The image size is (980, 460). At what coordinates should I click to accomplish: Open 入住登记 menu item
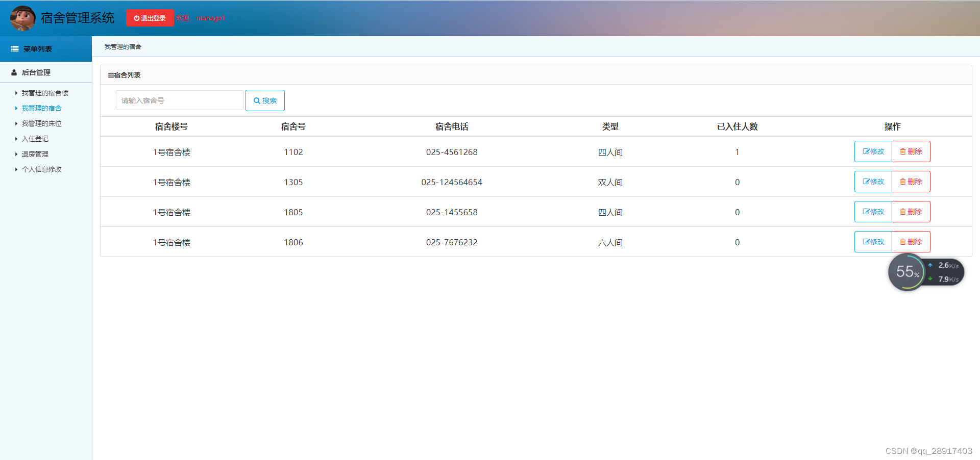[35, 139]
